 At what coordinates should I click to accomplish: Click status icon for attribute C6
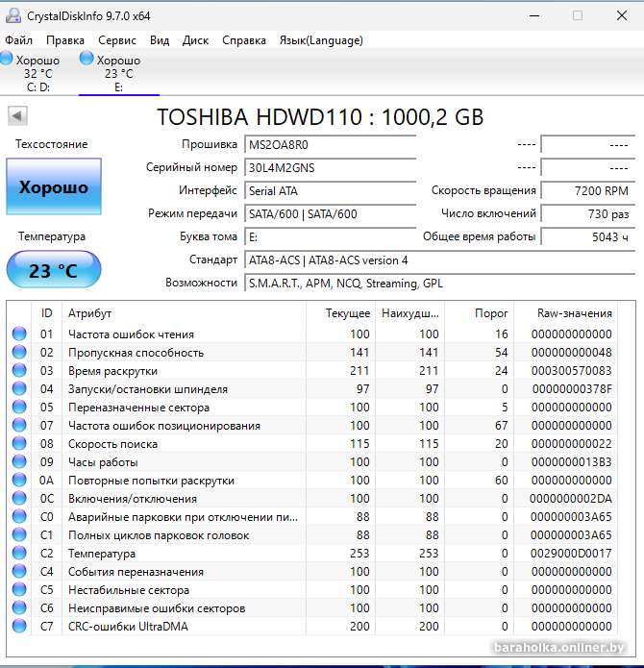point(19,608)
